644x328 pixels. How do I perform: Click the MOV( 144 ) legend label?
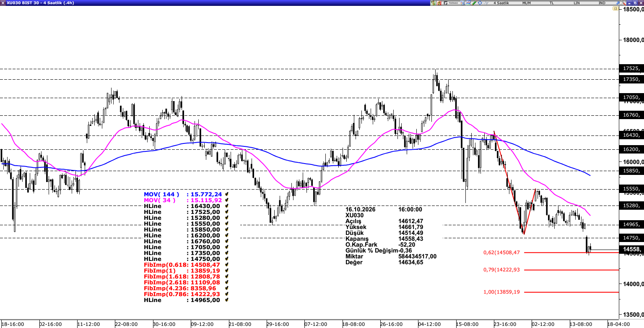(161, 194)
